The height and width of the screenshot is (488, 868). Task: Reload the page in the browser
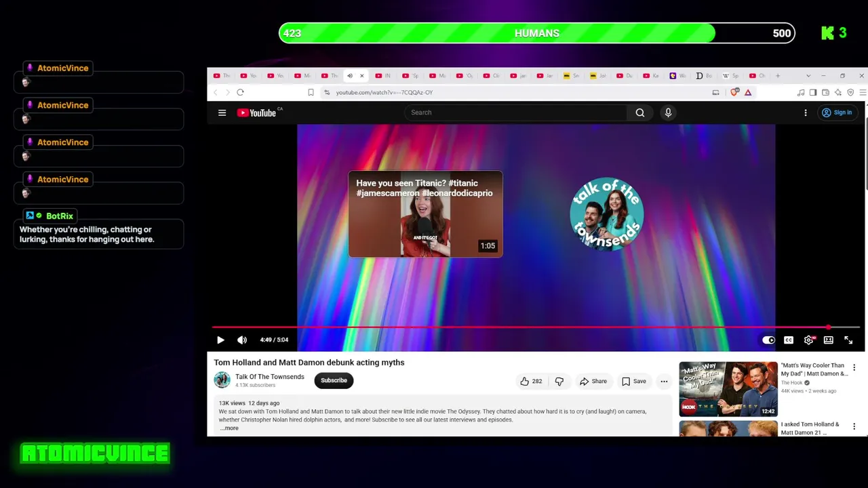(240, 92)
